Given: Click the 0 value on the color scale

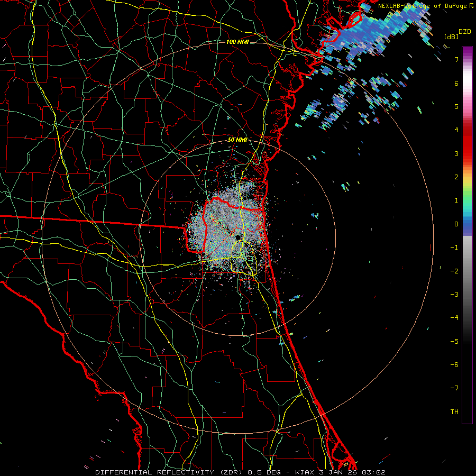Looking at the screenshot, I should tap(456, 224).
